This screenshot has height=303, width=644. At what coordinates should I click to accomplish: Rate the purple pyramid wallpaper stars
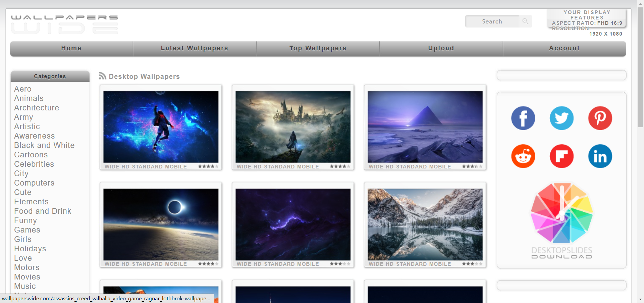[x=472, y=166]
